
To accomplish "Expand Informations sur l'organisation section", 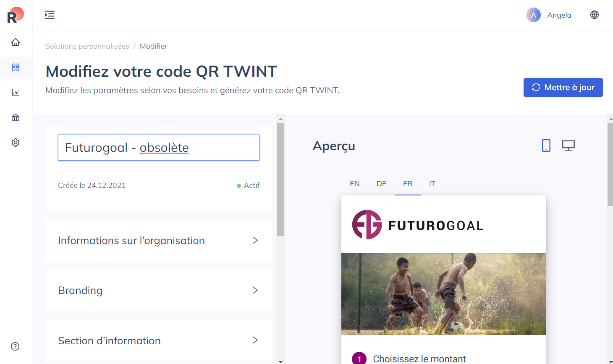I will tap(159, 240).
